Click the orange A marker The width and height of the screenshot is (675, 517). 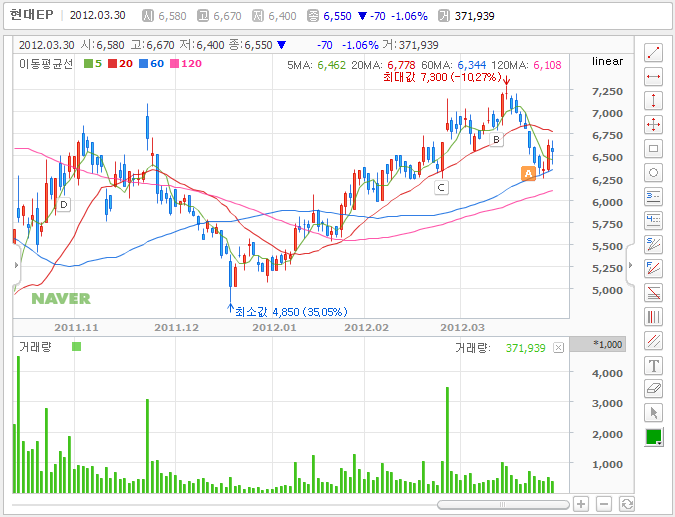[528, 173]
